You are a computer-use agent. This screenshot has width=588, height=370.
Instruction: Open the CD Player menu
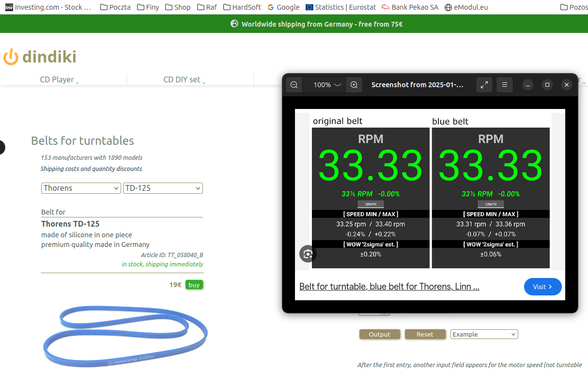click(59, 80)
